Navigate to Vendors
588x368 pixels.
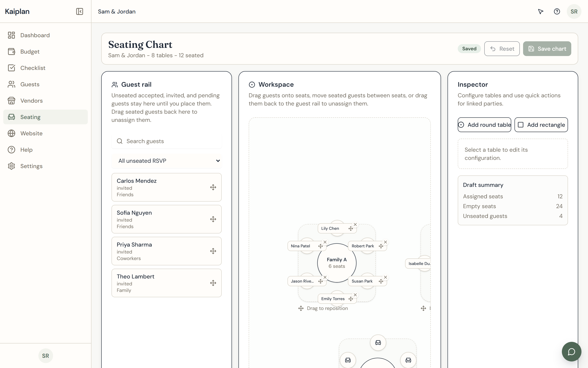(x=46, y=101)
